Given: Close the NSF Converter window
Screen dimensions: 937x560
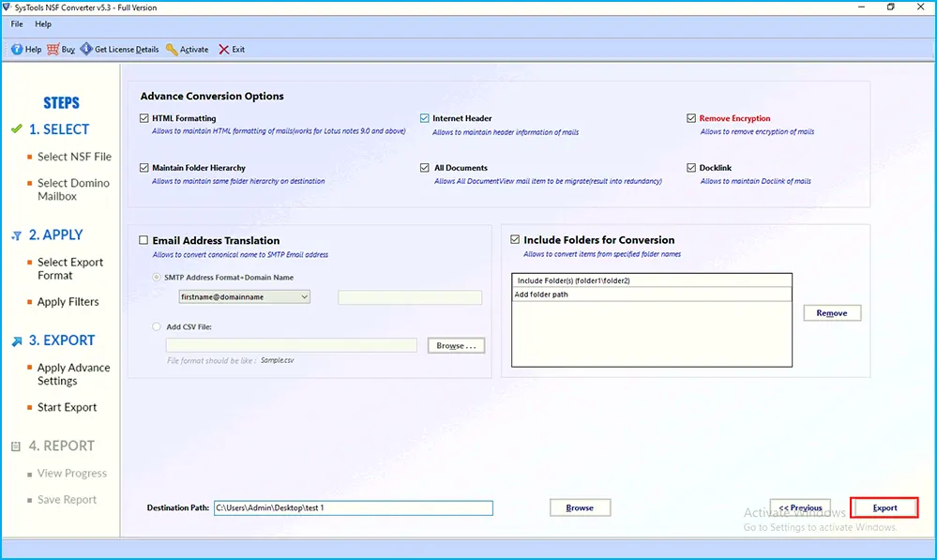Looking at the screenshot, I should tap(920, 8).
